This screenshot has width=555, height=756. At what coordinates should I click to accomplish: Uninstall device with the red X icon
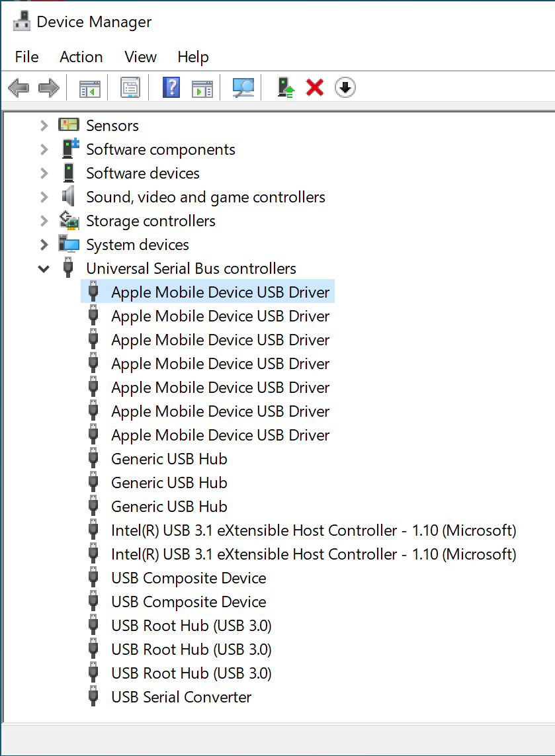[x=315, y=87]
